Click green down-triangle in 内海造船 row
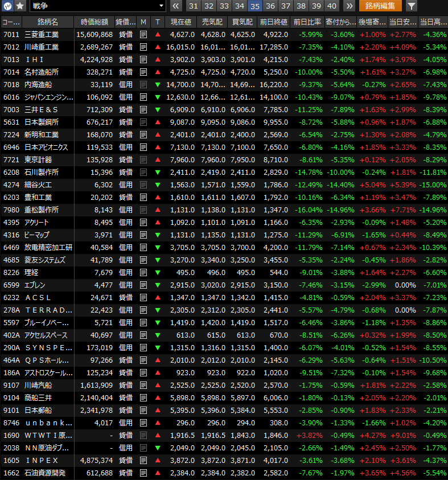The height and width of the screenshot is (480, 448). (x=158, y=85)
